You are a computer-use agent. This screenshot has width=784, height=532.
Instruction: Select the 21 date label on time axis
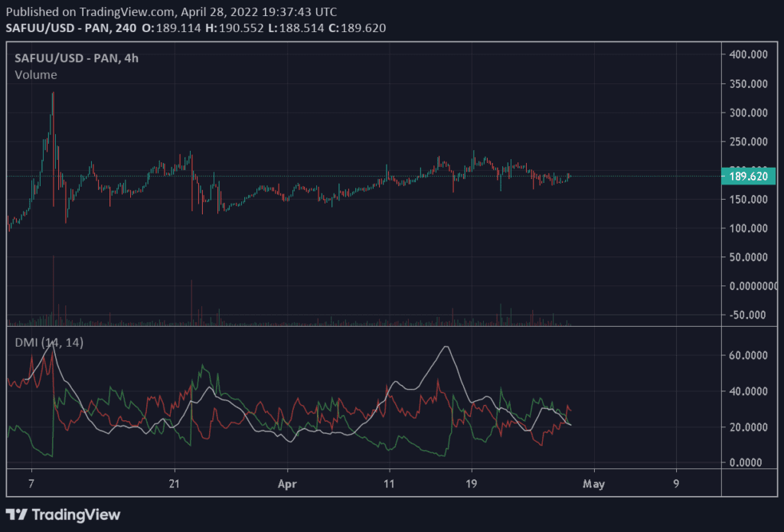coord(175,484)
